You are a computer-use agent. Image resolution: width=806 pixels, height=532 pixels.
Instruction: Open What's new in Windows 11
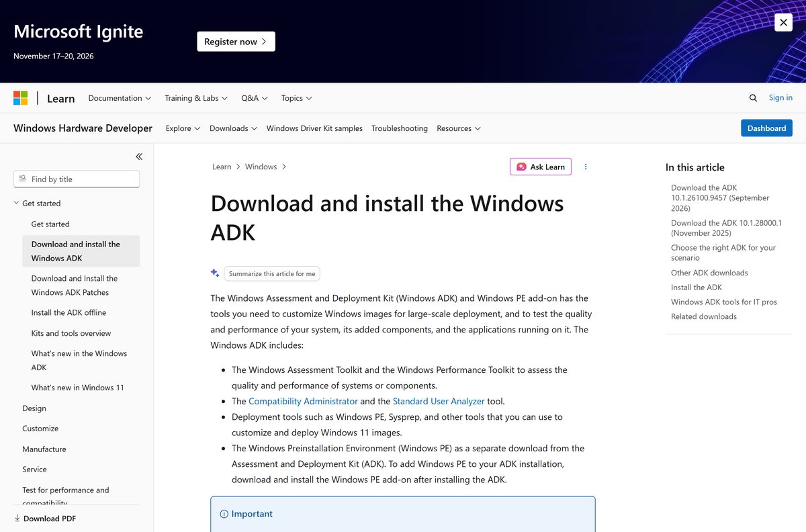(78, 388)
